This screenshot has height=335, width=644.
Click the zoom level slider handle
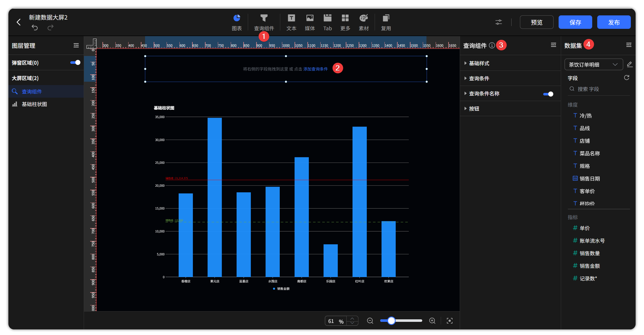coord(391,321)
